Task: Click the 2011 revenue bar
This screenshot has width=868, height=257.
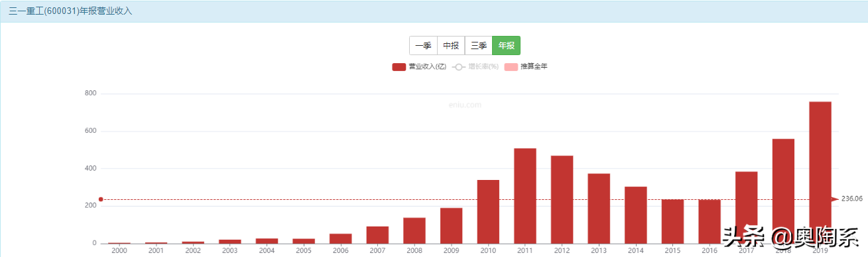Action: pyautogui.click(x=525, y=196)
